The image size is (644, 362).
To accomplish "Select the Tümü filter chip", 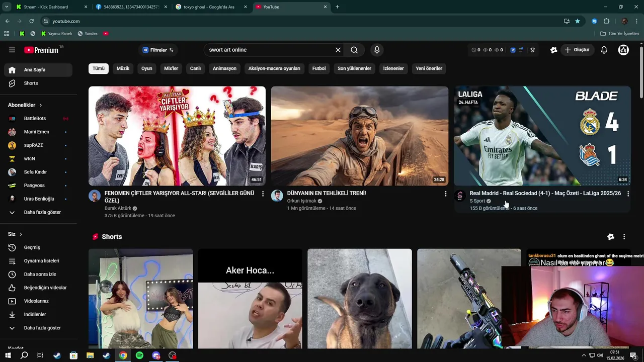I will coord(99,68).
